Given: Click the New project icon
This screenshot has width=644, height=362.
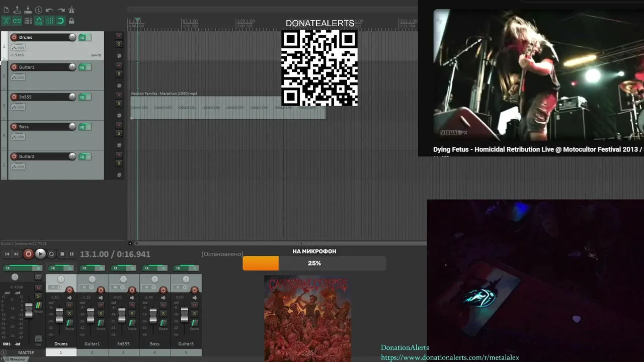Looking at the screenshot, I should tap(6, 10).
